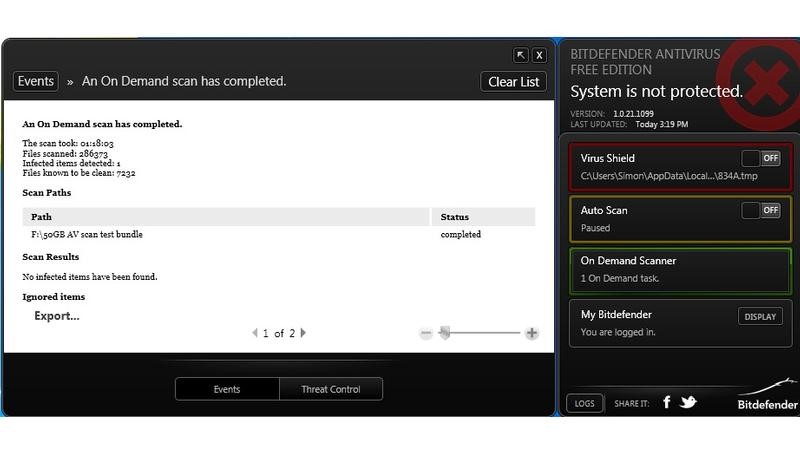Close the events panel with X
Image resolution: width=800 pixels, height=450 pixels.
(x=539, y=55)
